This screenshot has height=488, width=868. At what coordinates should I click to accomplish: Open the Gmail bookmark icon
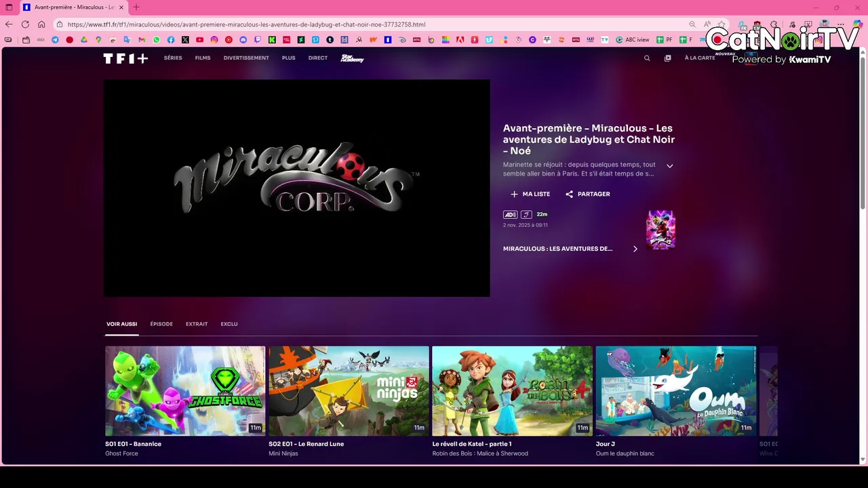pyautogui.click(x=142, y=40)
